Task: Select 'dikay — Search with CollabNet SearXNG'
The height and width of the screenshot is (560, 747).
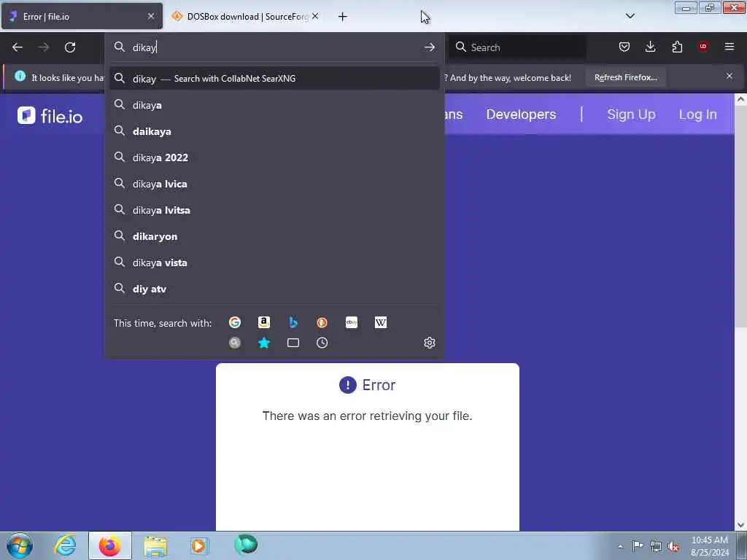Action: click(x=274, y=79)
